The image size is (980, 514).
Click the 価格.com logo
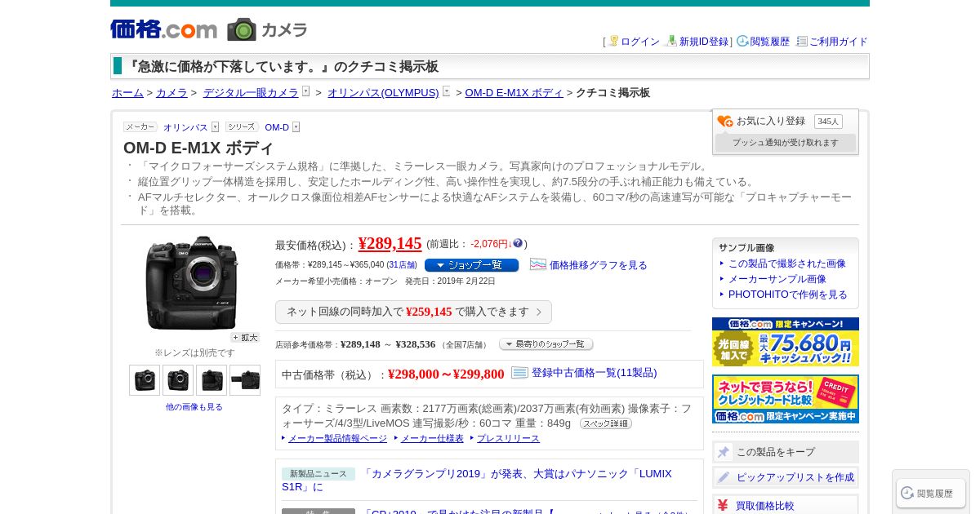[163, 29]
